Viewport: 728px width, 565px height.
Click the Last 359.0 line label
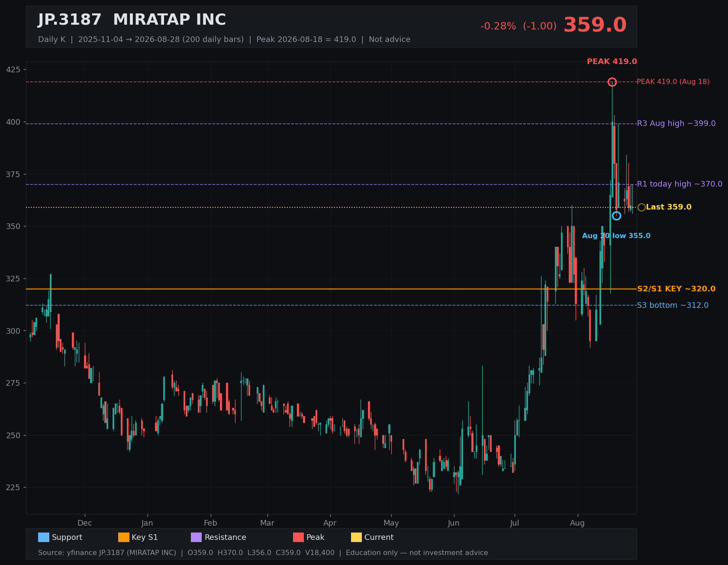coord(669,207)
